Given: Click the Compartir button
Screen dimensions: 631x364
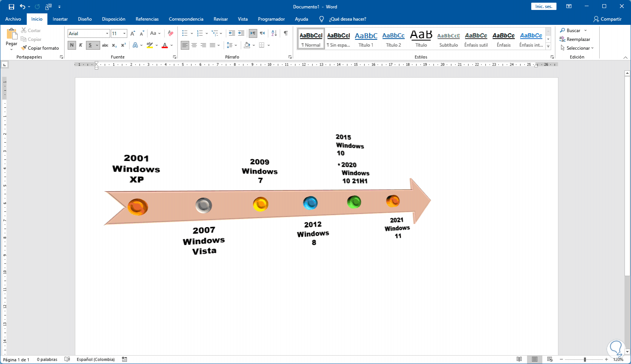Looking at the screenshot, I should [607, 19].
